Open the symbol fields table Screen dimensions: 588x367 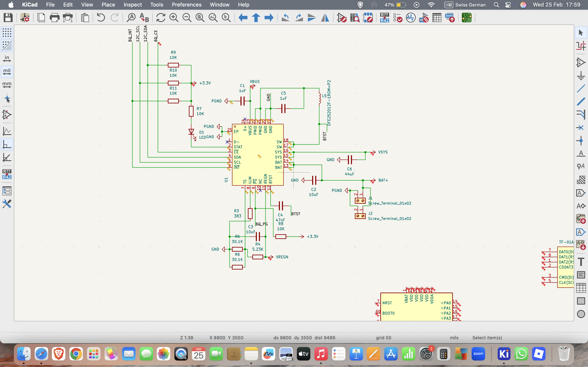click(x=437, y=18)
